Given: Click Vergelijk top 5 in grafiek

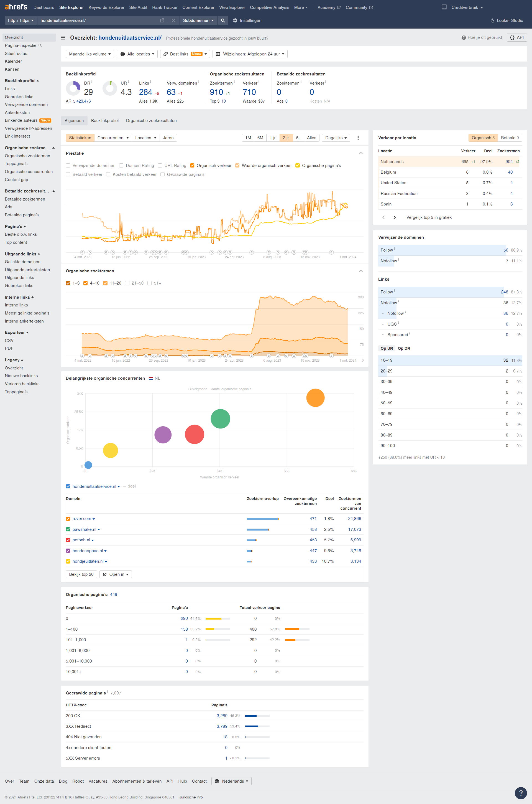Looking at the screenshot, I should (x=429, y=217).
